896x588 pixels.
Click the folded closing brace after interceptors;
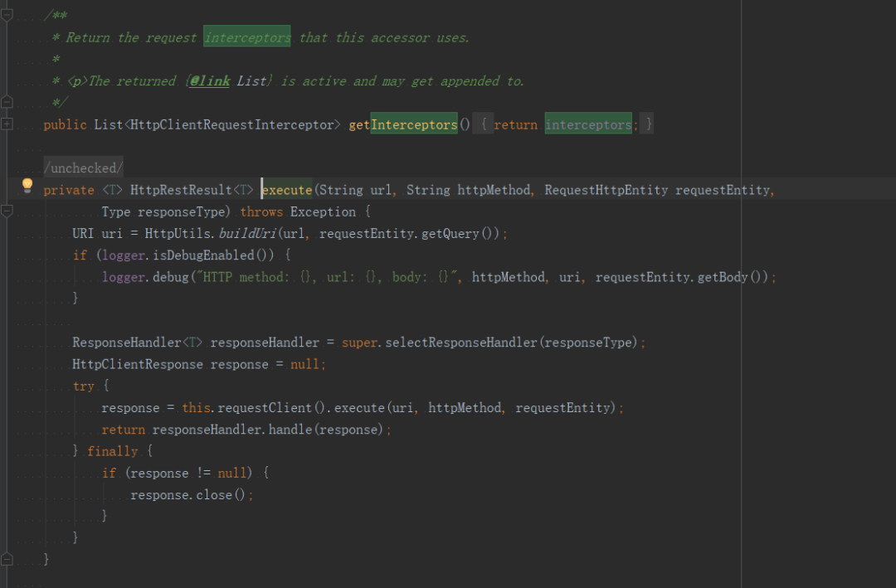tap(647, 124)
